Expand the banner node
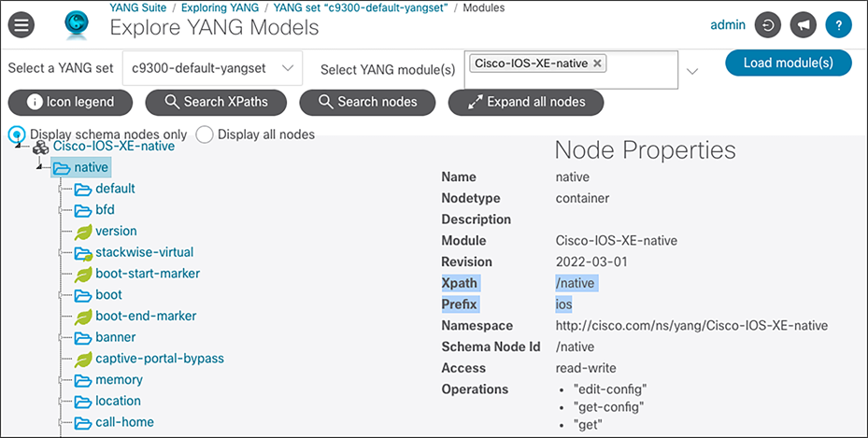The height and width of the screenshot is (438, 868). coord(61,337)
